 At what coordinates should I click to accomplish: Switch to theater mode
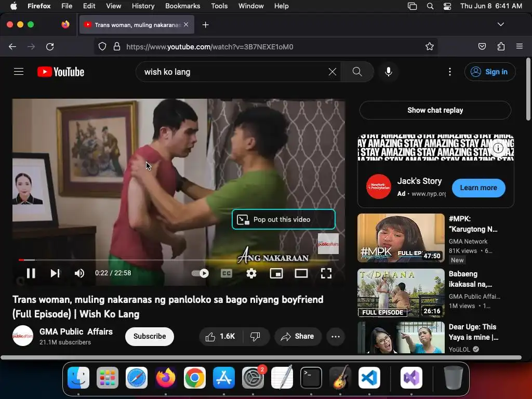point(301,273)
